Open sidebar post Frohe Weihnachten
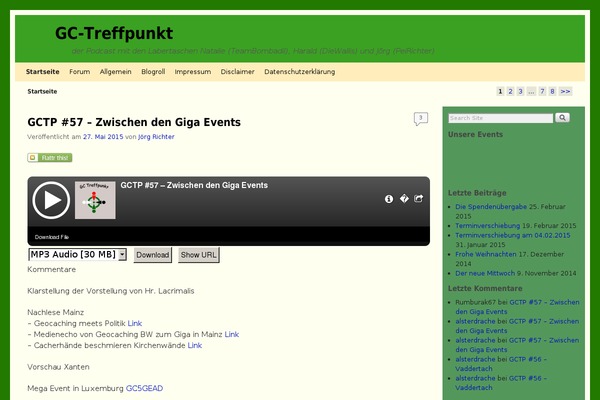Image resolution: width=600 pixels, height=400 pixels. click(x=486, y=254)
